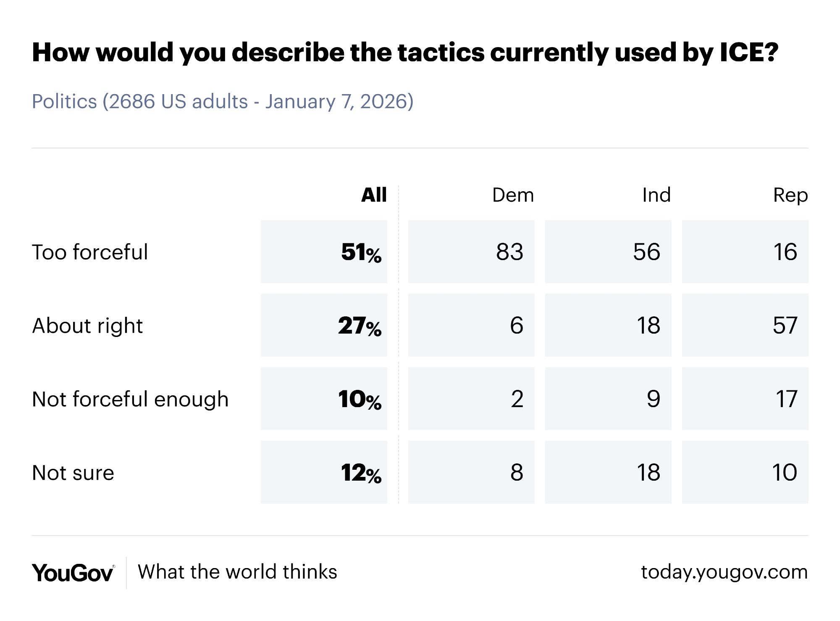Click the "Not forceful enough" row label

point(130,399)
